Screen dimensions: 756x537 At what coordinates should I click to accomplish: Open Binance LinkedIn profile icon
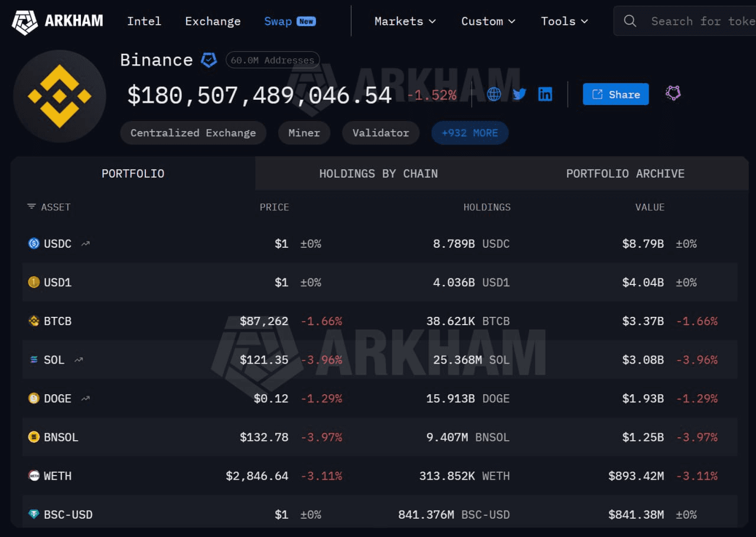click(x=545, y=94)
